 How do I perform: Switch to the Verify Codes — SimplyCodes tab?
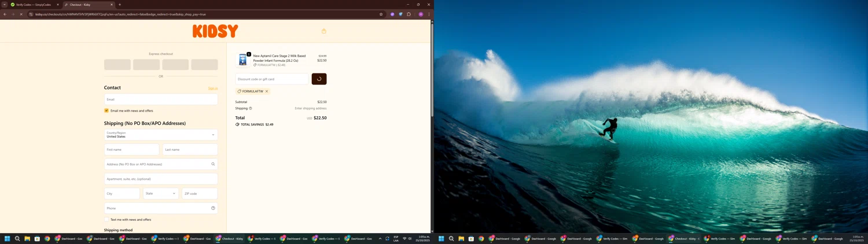point(34,5)
